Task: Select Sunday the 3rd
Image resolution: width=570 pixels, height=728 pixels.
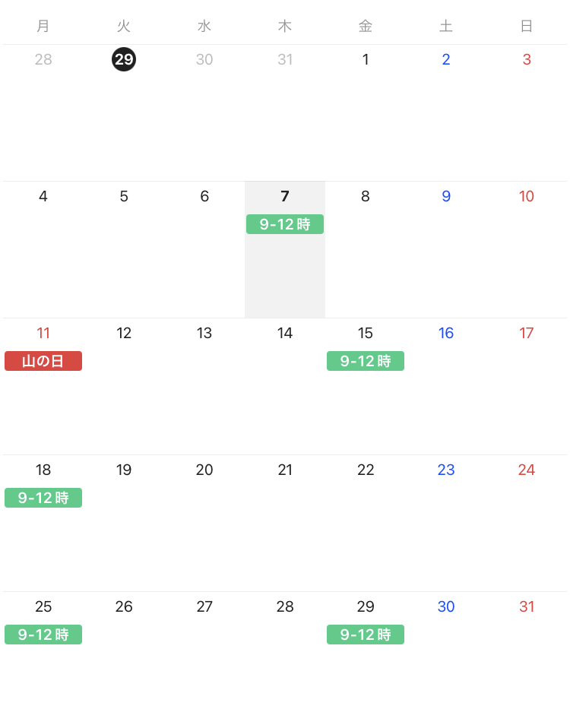Action: (x=527, y=59)
